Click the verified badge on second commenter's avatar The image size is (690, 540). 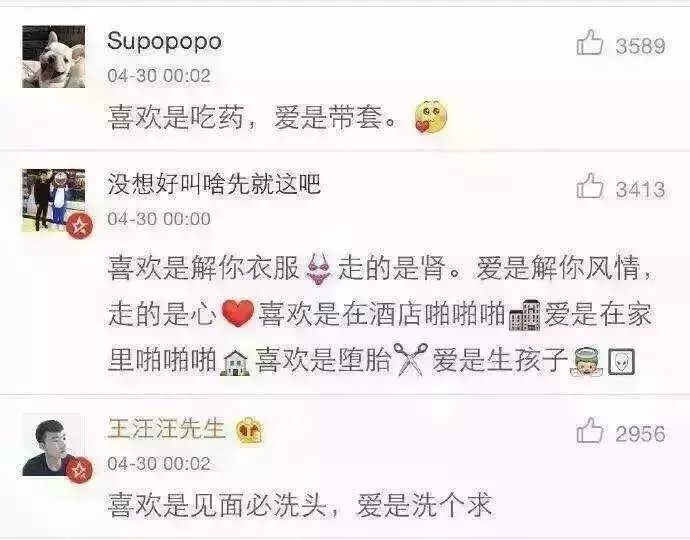pos(80,226)
